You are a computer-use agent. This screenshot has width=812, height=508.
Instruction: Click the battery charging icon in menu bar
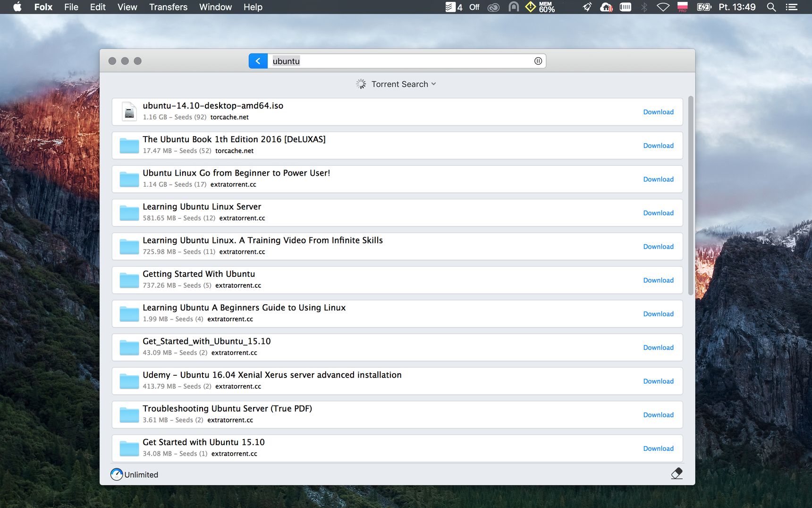[x=704, y=7]
